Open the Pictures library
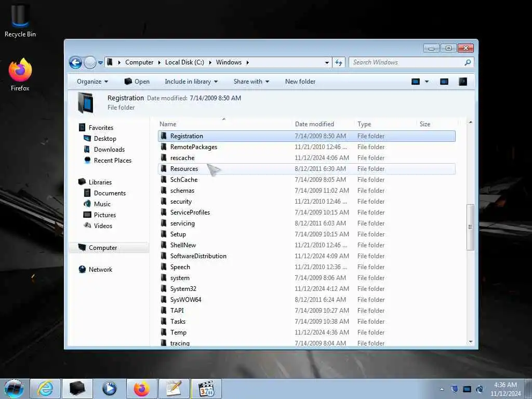Viewport: 532px width, 399px height. click(104, 215)
